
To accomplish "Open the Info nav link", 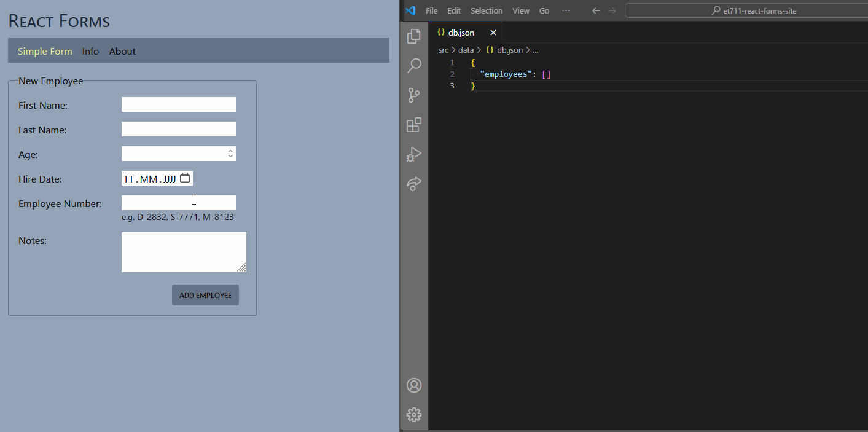I will pos(90,51).
